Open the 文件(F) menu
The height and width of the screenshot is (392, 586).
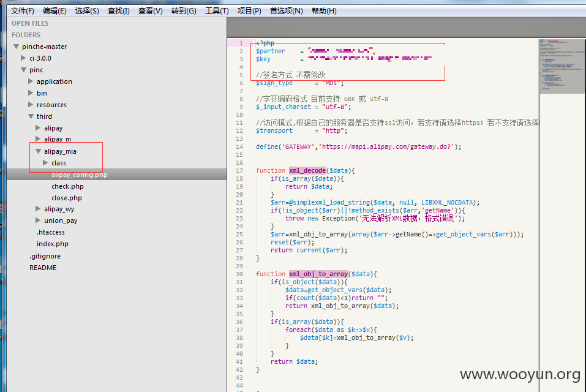(23, 11)
